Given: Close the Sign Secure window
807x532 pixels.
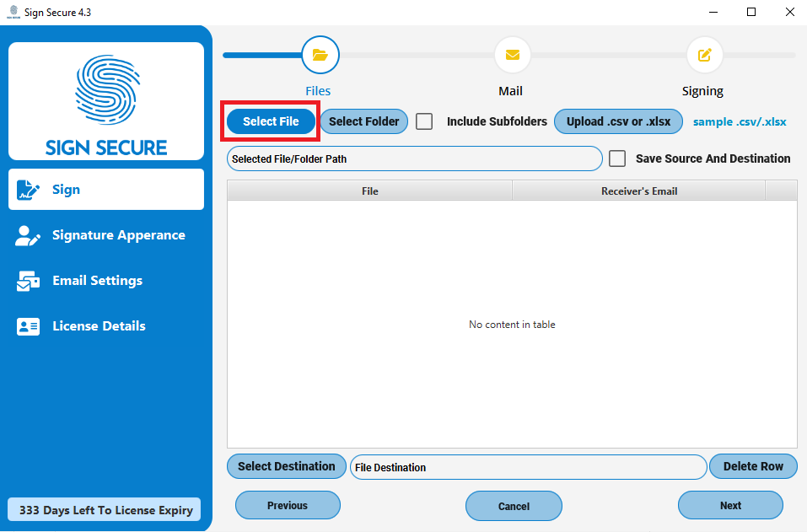Looking at the screenshot, I should point(789,12).
